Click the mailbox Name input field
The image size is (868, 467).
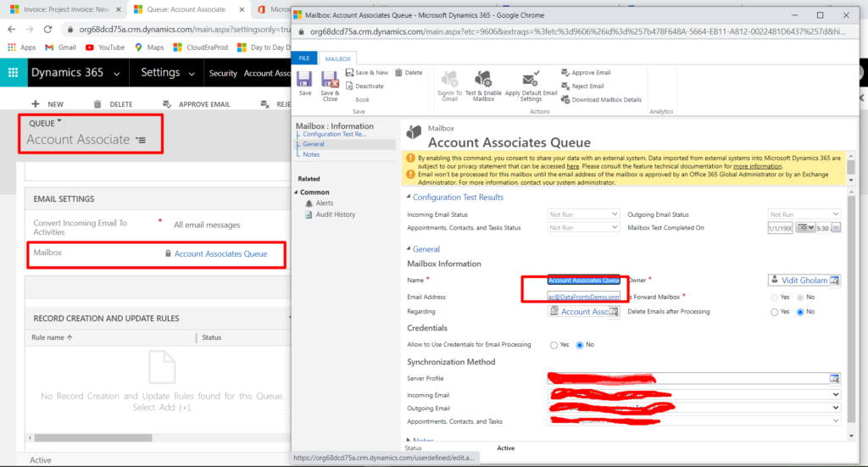click(x=583, y=281)
